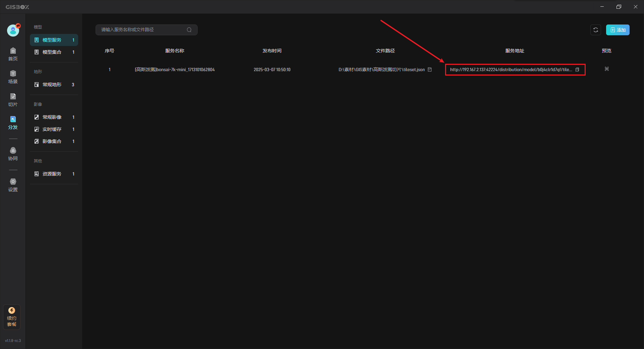Click the search magnifier icon
Screen dimensions: 644x349
189,30
